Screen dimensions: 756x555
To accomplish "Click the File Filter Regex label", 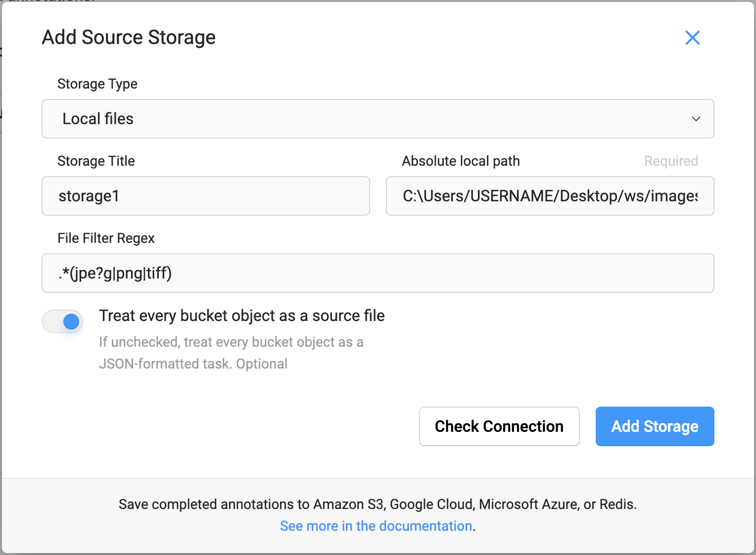I will tap(106, 238).
